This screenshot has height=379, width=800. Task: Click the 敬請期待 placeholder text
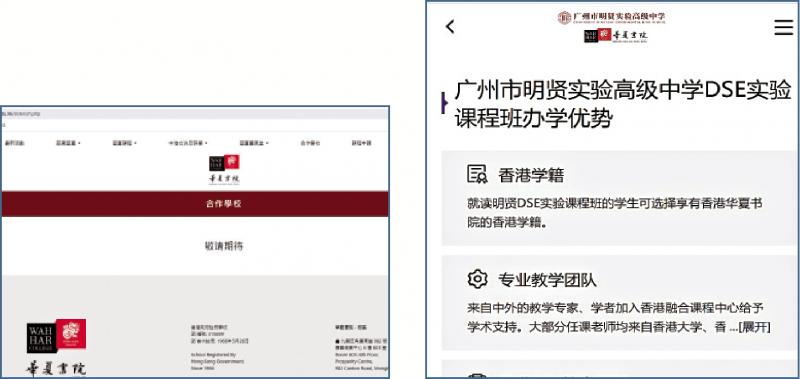point(224,246)
